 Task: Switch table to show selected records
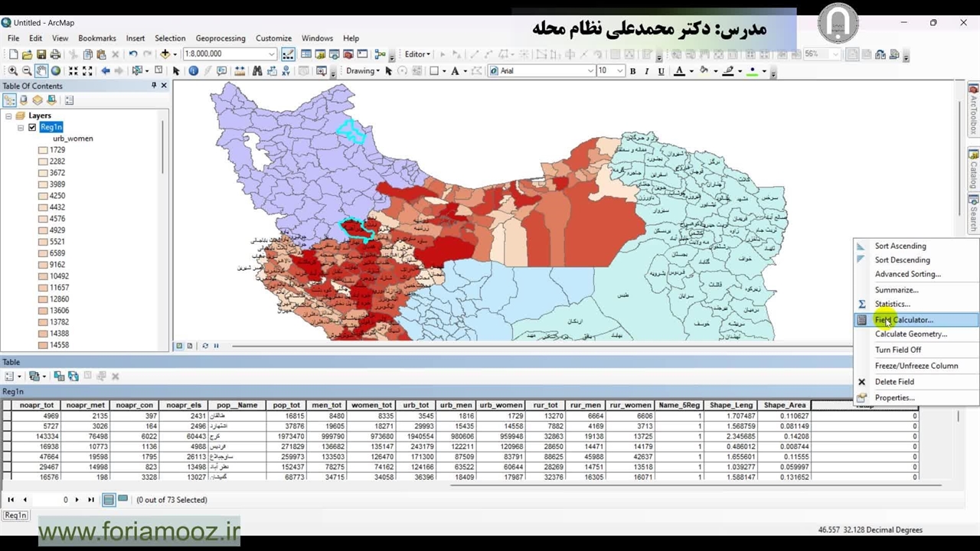(x=122, y=500)
